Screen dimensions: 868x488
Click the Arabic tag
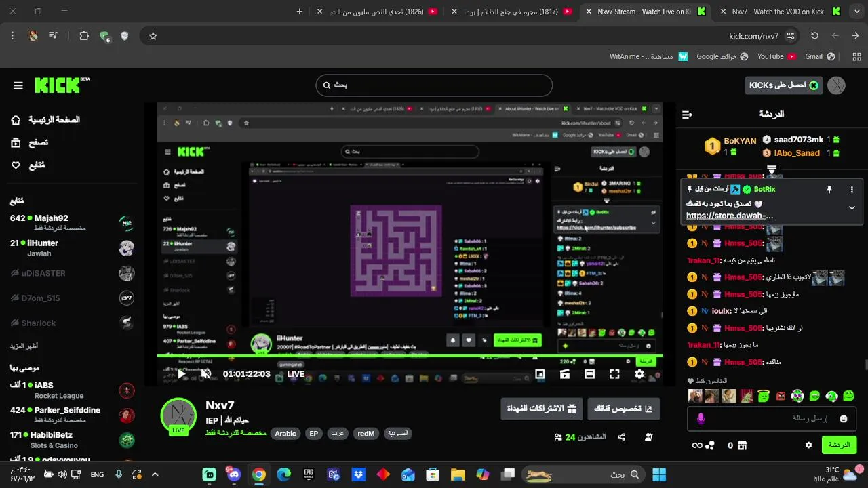tap(285, 434)
